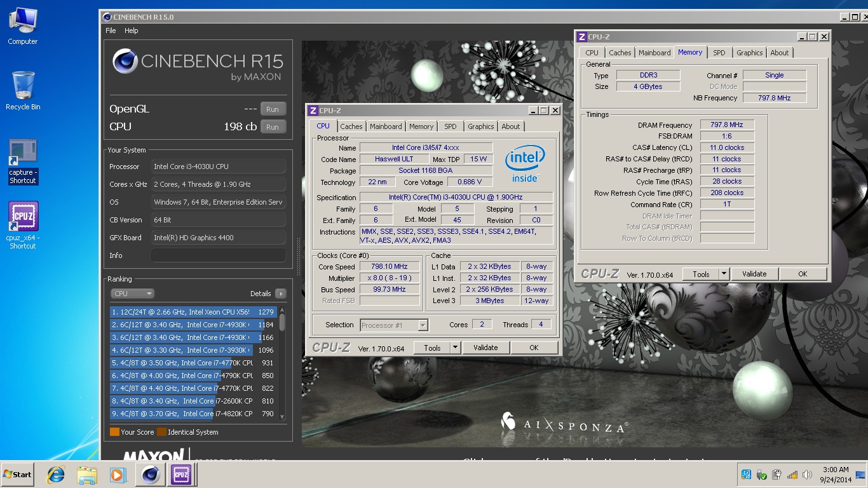The height and width of the screenshot is (488, 868).
Task: Select ranking row 5 i7-4770K at 3.50 GHz
Action: (x=193, y=363)
